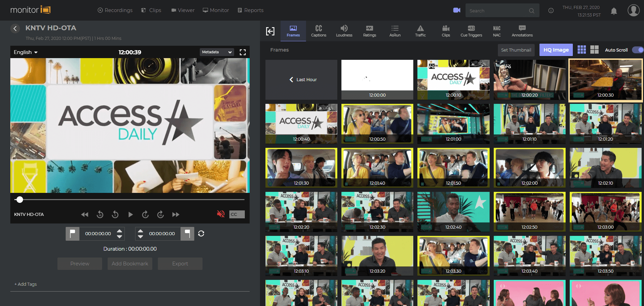
Task: Click the search magnifier icon
Action: point(532,11)
